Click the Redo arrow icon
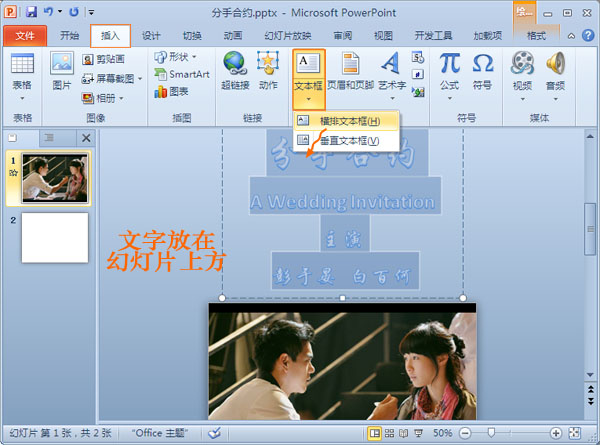Image resolution: width=600 pixels, height=445 pixels. 74,12
